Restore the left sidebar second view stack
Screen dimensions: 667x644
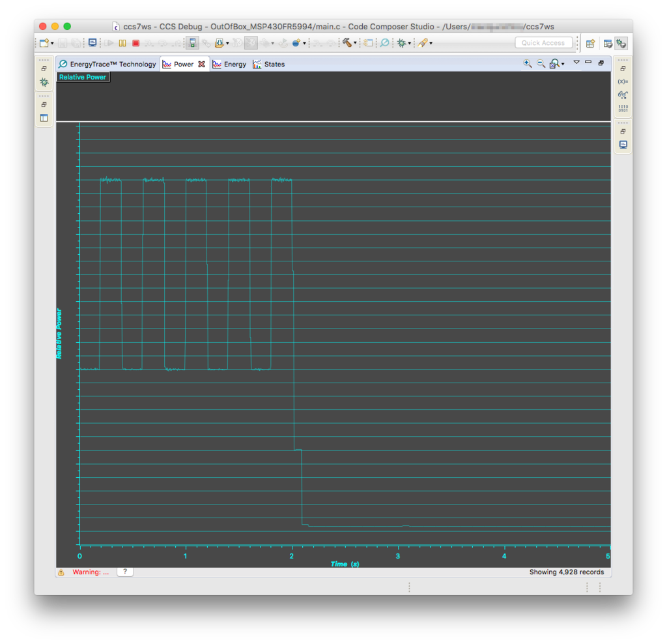click(44, 104)
